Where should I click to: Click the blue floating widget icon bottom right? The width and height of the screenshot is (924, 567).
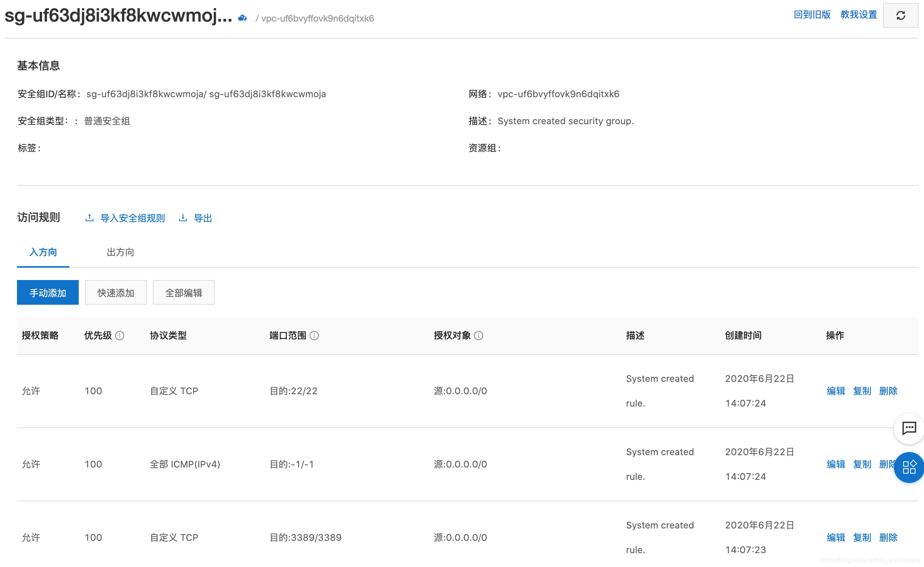click(909, 467)
